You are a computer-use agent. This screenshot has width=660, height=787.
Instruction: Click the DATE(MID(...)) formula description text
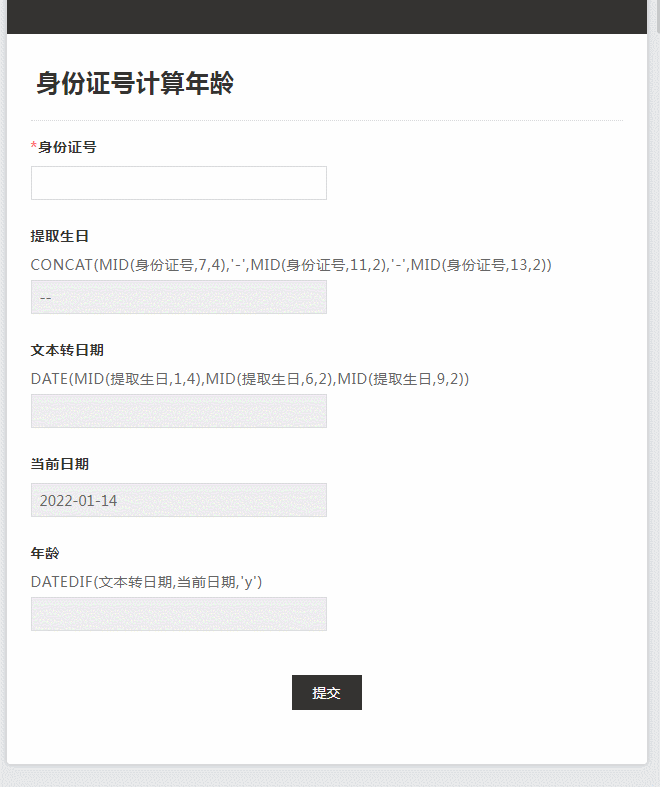pos(250,379)
